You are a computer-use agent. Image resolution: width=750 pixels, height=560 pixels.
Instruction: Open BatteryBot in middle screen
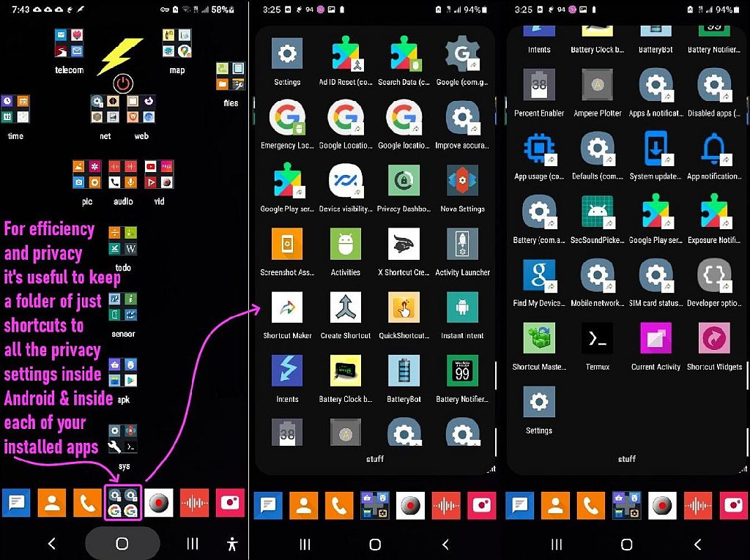click(404, 370)
